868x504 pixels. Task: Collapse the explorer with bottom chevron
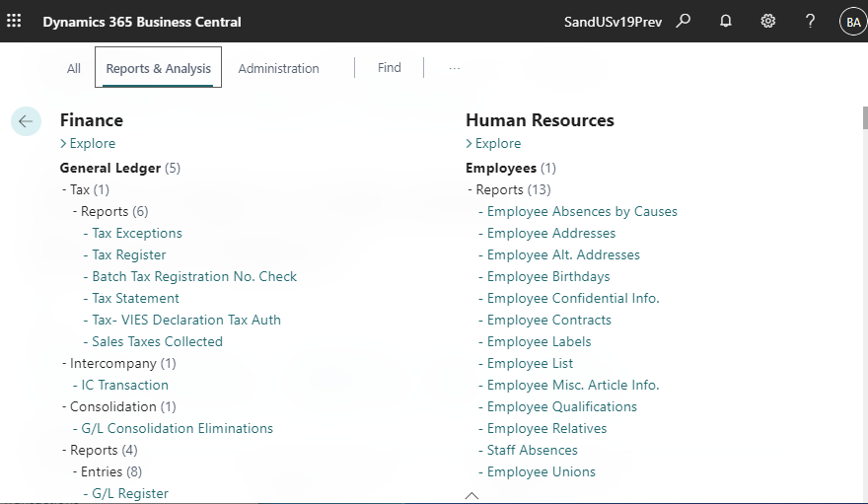(x=471, y=496)
